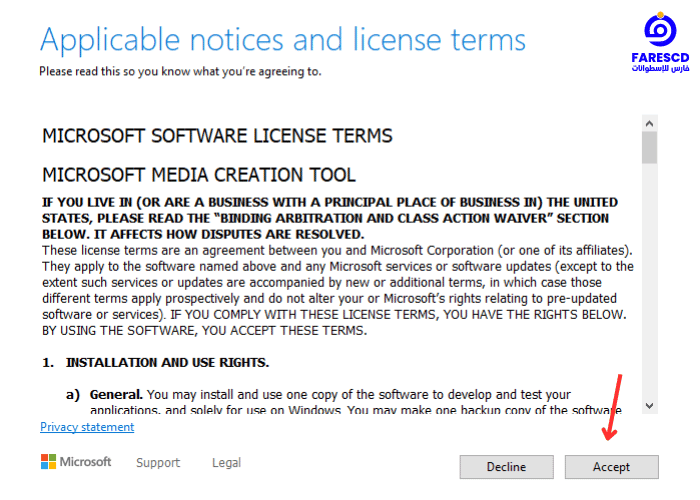700x500 pixels.
Task: Click the Microsoft logo
Action: (x=76, y=462)
